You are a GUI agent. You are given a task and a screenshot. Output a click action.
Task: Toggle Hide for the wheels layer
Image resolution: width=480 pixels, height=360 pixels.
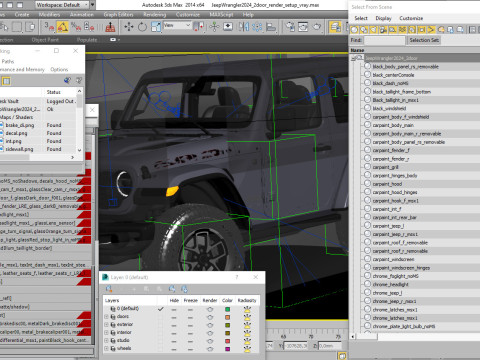(174, 349)
